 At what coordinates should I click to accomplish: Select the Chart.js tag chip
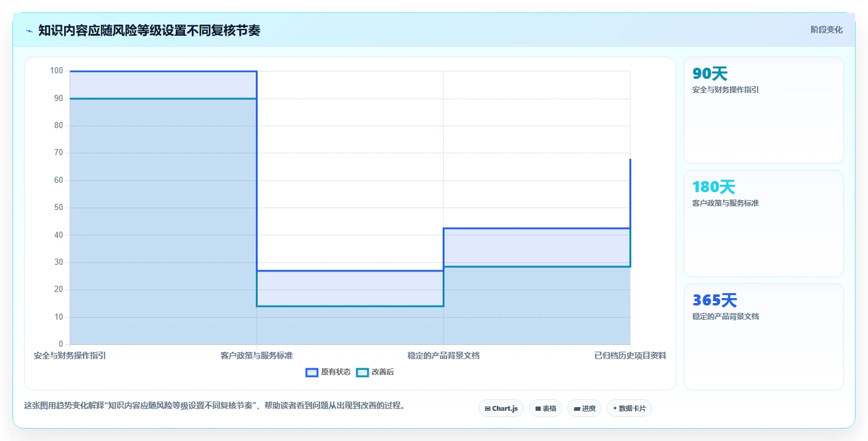coord(501,408)
